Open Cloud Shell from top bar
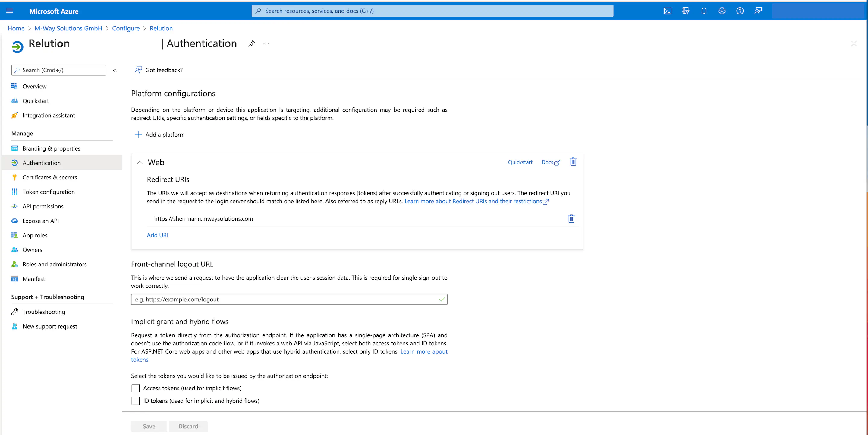This screenshot has width=868, height=435. tap(668, 11)
